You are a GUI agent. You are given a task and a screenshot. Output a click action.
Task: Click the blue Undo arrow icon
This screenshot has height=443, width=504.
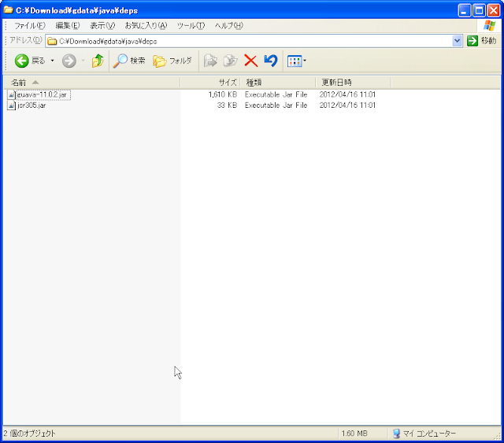(x=271, y=61)
